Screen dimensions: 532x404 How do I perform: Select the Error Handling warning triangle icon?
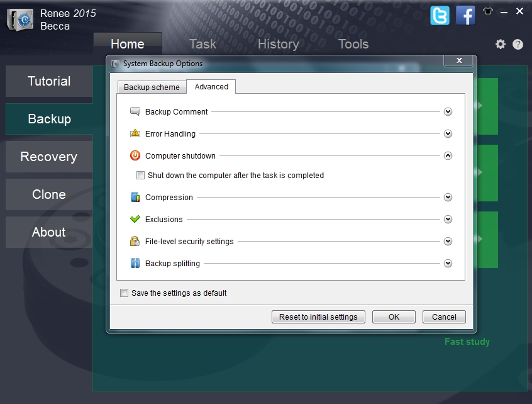tap(135, 133)
